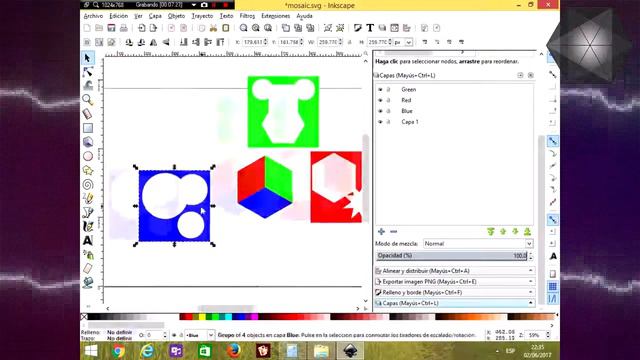Open the Filtros menu

tap(247, 16)
